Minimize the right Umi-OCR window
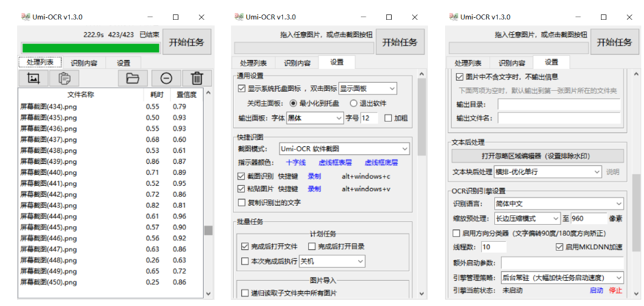The image size is (644, 306). coord(578,17)
